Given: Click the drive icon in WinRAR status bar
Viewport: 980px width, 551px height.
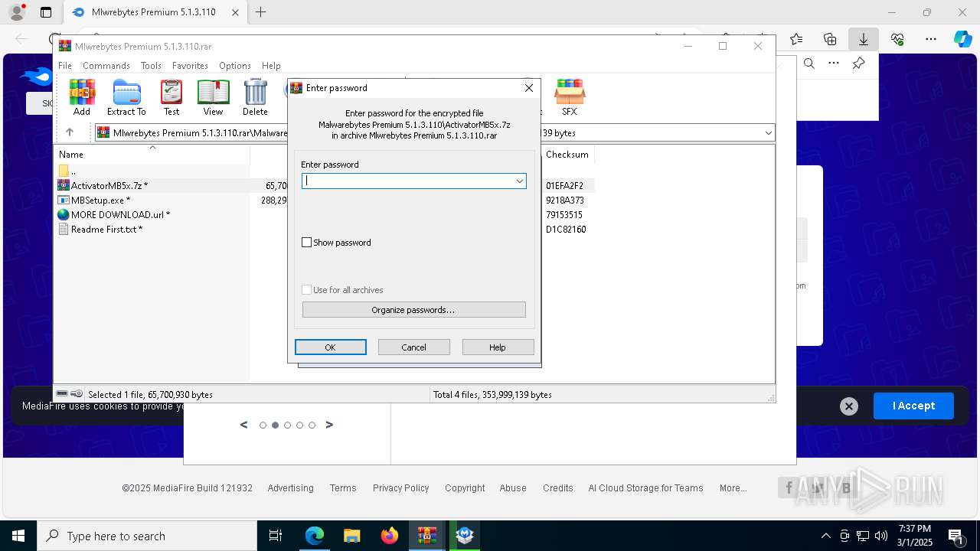Looking at the screenshot, I should coord(62,394).
